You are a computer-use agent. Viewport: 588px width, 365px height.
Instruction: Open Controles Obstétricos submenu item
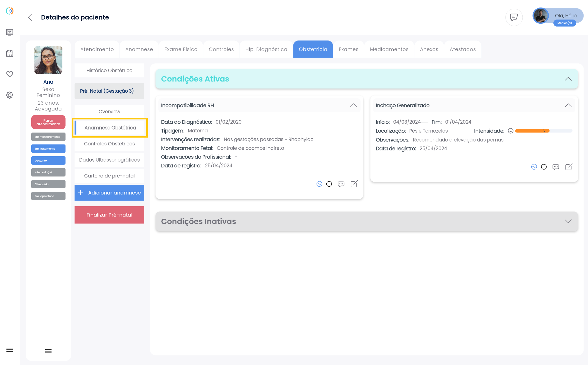point(109,144)
